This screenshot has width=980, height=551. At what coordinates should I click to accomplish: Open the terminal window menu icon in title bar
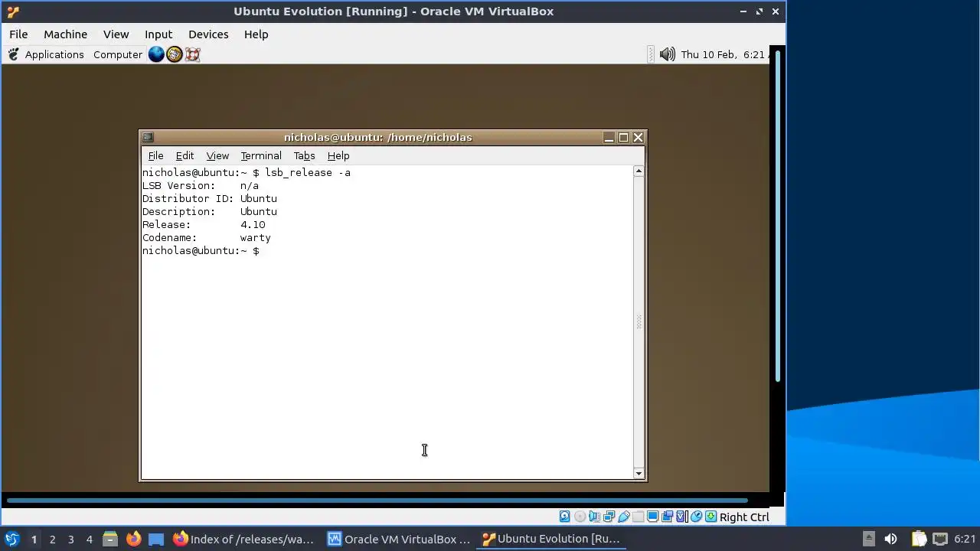point(148,138)
